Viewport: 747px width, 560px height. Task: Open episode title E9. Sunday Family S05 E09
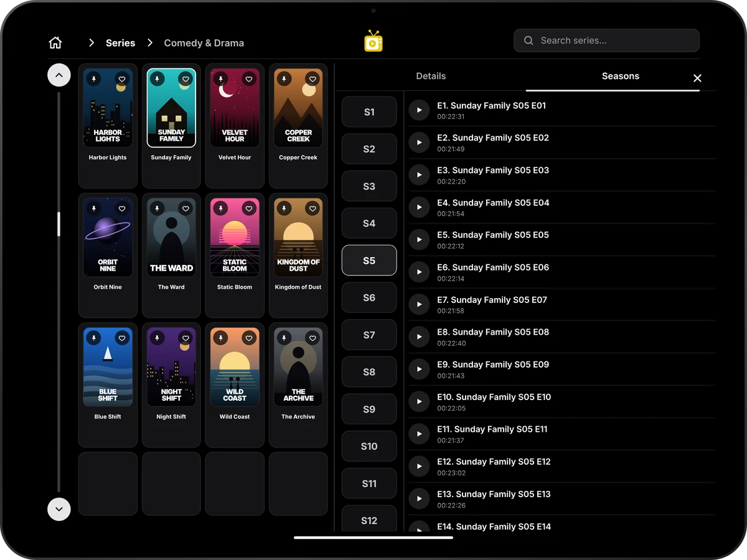click(493, 365)
